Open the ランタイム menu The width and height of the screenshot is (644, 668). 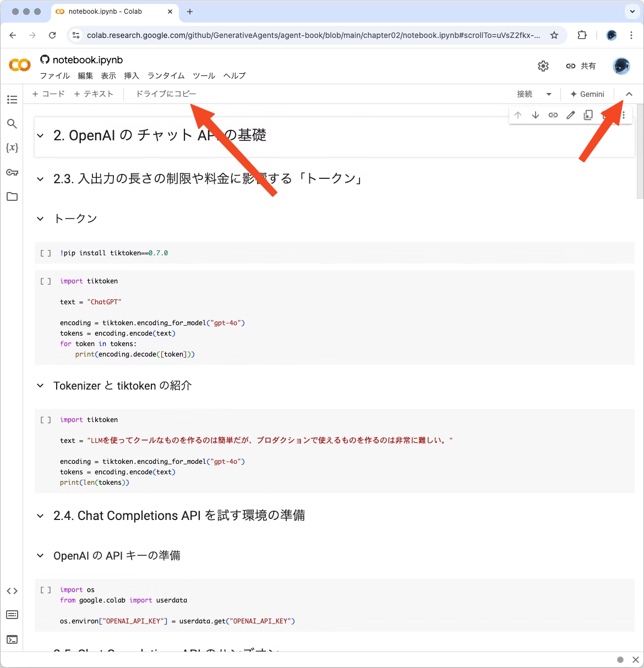pyautogui.click(x=166, y=75)
